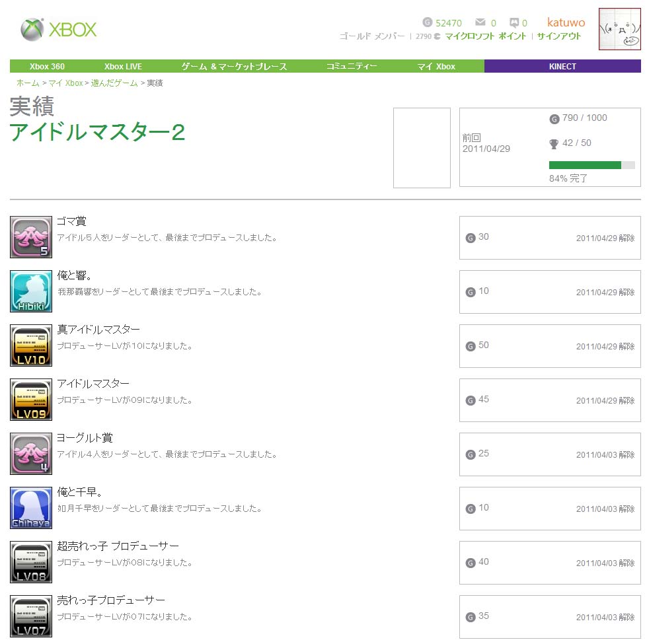This screenshot has height=644, width=647.
Task: Select the LV08 achievement badge icon
Action: [31, 562]
